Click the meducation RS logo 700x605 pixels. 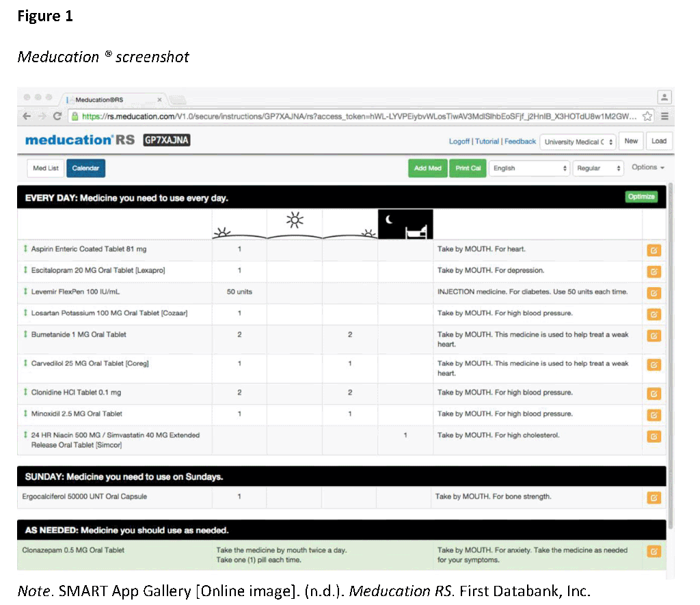pyautogui.click(x=80, y=140)
